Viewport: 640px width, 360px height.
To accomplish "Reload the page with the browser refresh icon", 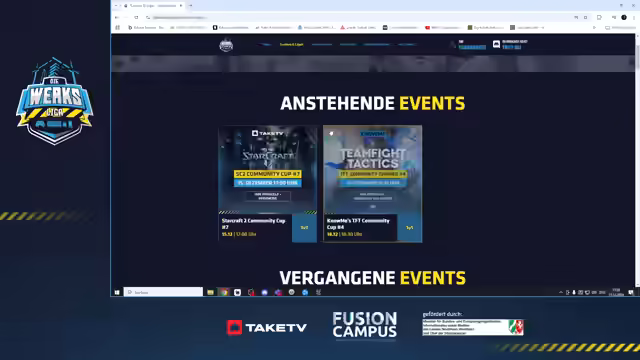I will [x=136, y=18].
